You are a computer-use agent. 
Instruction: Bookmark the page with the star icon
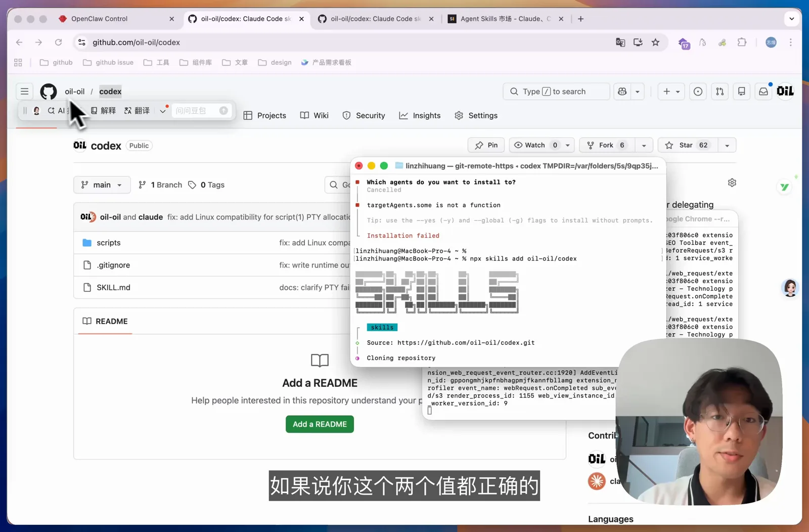point(656,42)
